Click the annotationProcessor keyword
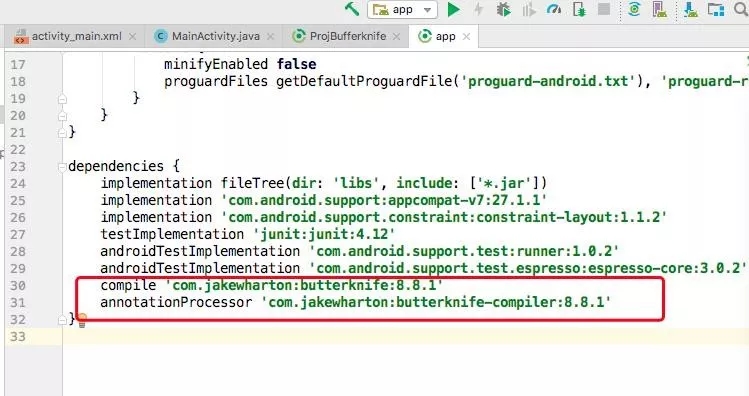The image size is (749, 396). [176, 302]
